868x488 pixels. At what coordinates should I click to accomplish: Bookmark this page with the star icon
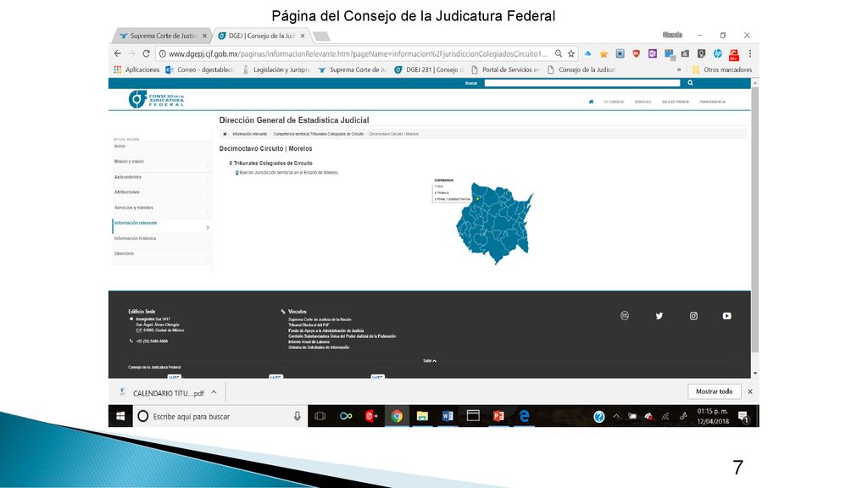(x=571, y=53)
